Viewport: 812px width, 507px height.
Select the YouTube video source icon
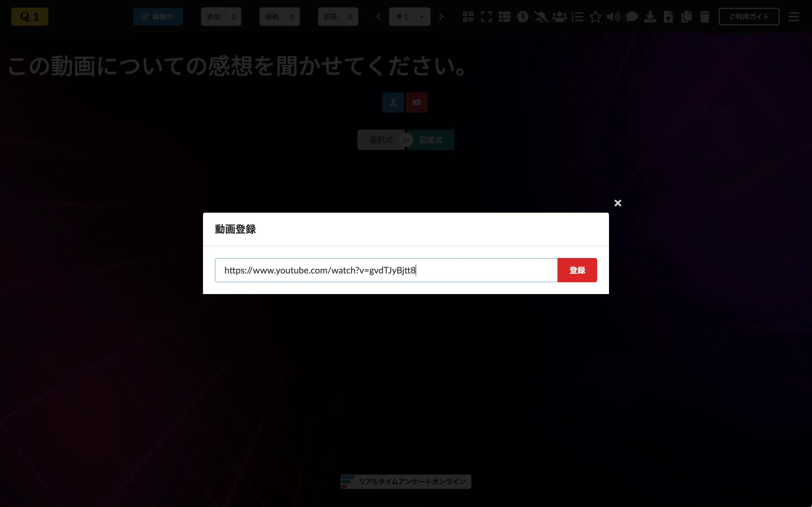[417, 103]
